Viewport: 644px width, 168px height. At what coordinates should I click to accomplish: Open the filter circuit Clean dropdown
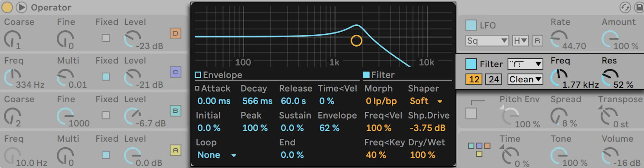coord(525,79)
